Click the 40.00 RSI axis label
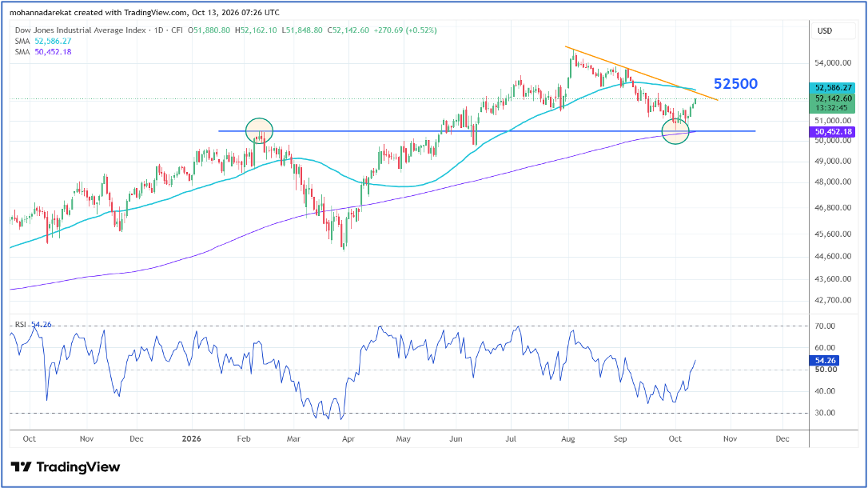Screen dimensions: 868x488 pyautogui.click(x=825, y=391)
